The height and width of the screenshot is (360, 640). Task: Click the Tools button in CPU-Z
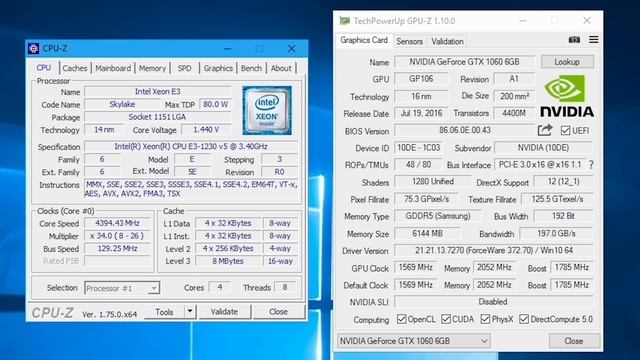pos(164,312)
